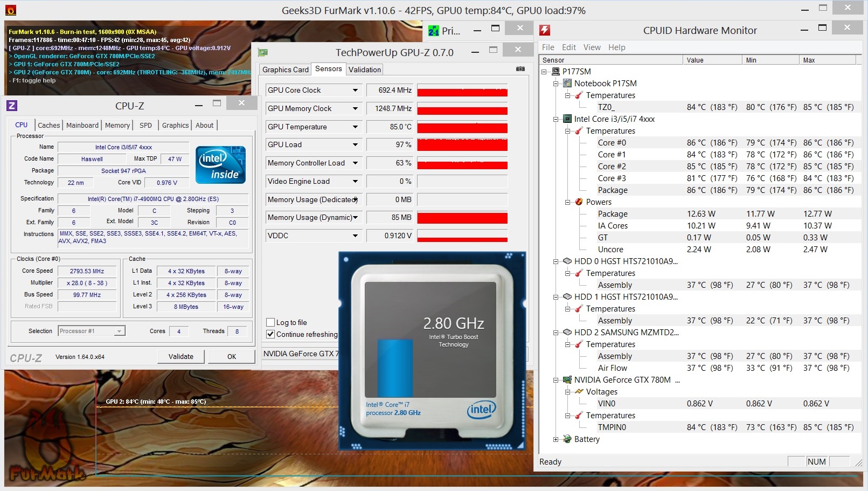Screen dimensions: 868x491
Task: Click the FurMark icon in the title bar
Action: coord(10,10)
